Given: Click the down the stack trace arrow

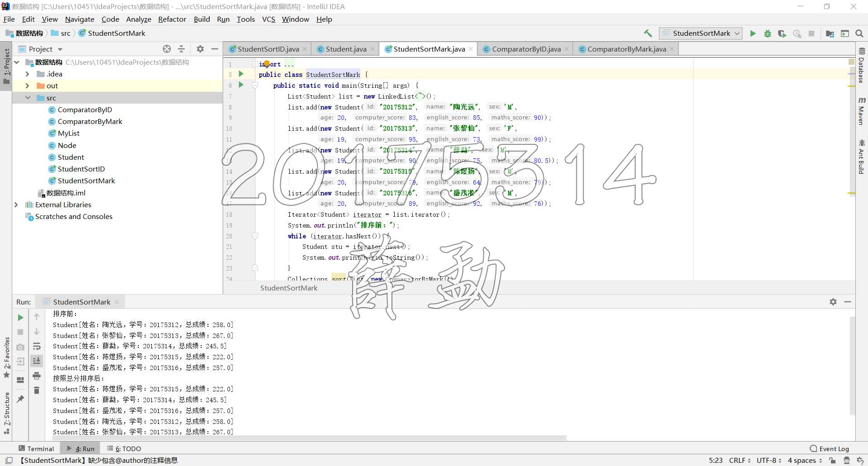Looking at the screenshot, I should (x=37, y=332).
